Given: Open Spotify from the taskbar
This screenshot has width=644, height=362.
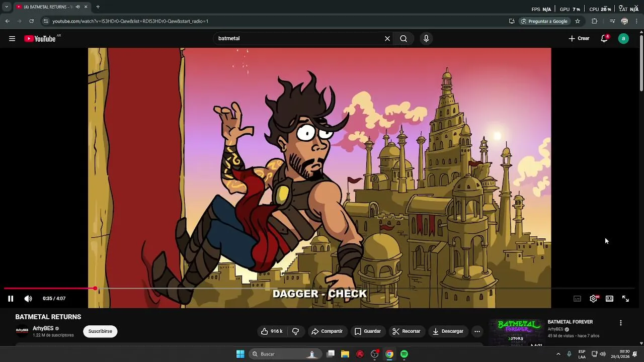Looking at the screenshot, I should [x=404, y=354].
